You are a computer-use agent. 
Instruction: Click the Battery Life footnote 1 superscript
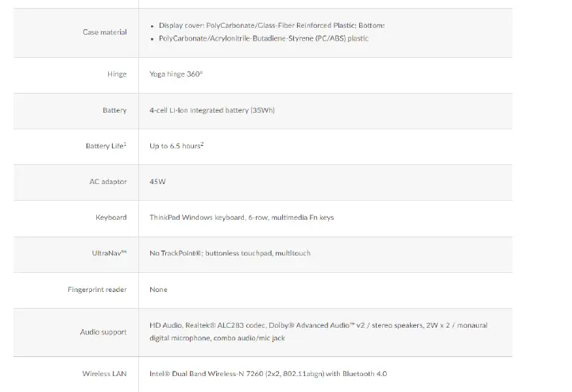click(x=126, y=144)
